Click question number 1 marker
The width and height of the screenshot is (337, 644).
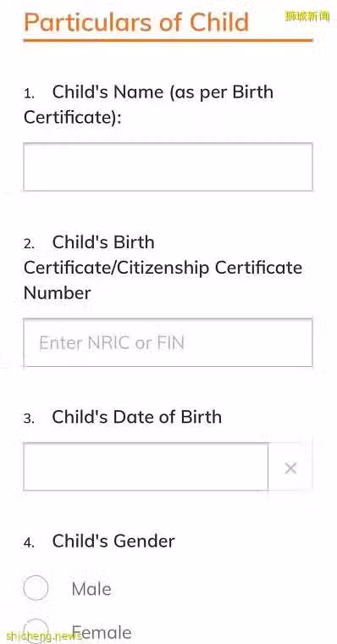[x=29, y=94]
